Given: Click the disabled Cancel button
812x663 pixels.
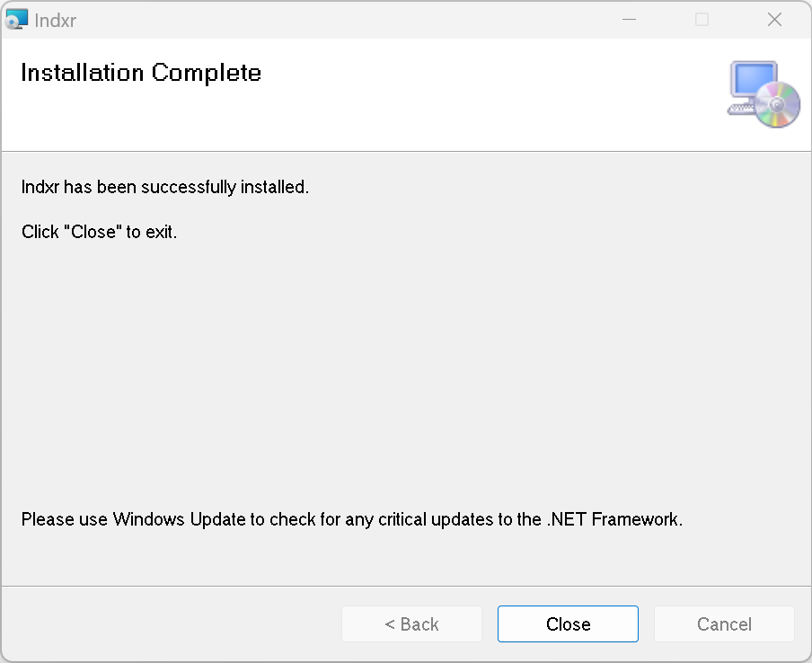Looking at the screenshot, I should point(724,623).
